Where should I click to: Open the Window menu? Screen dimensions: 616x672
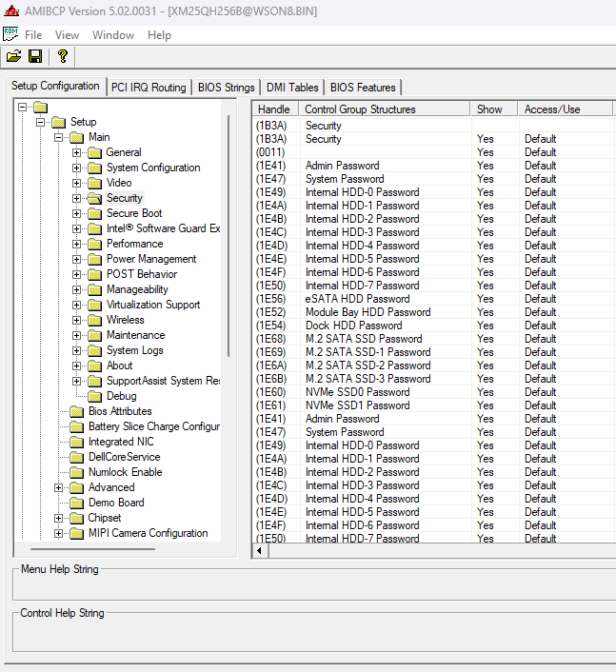click(112, 35)
